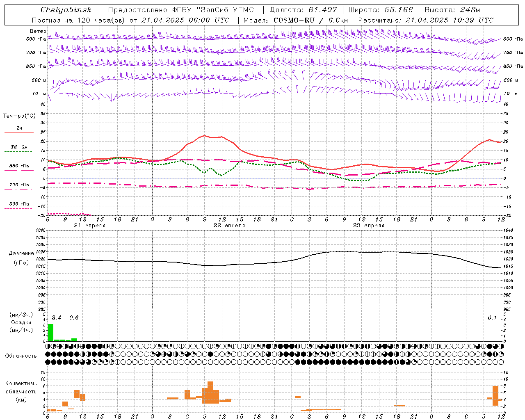
Task: Click the 'Осадки' precipitation label
Action: [x=21, y=322]
